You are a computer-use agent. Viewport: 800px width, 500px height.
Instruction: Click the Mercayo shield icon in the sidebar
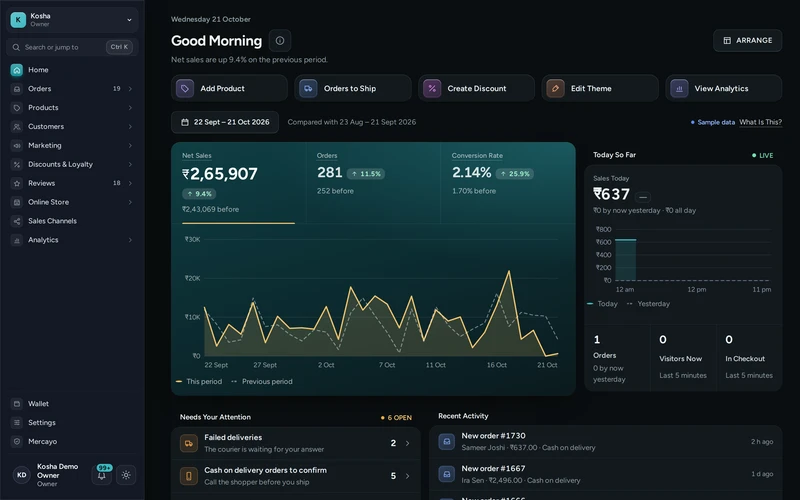coord(17,441)
